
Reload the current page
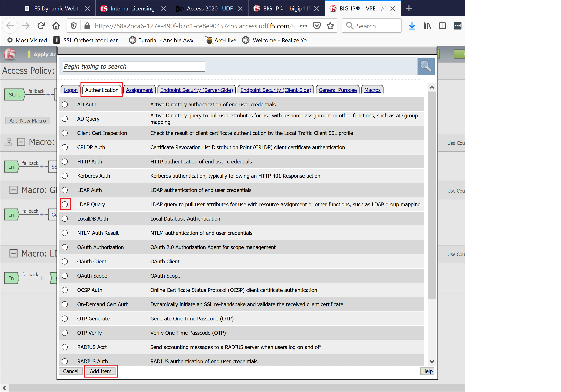pyautogui.click(x=41, y=26)
